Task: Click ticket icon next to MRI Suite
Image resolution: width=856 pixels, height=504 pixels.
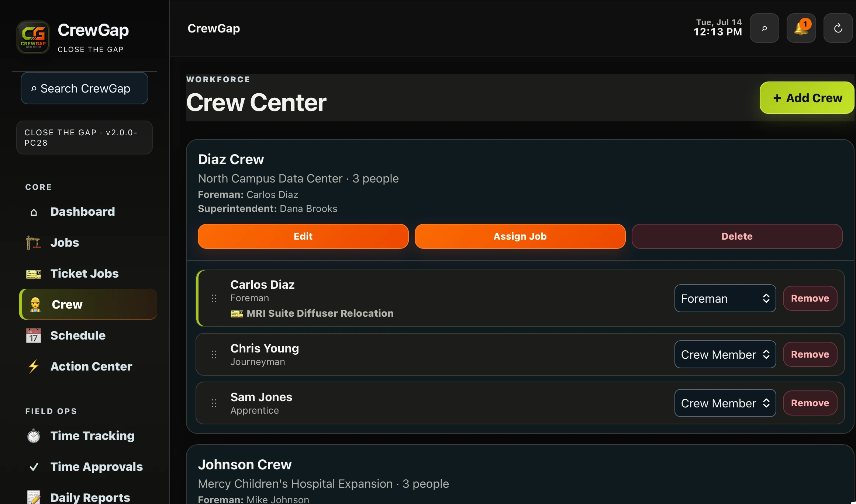Action: coord(237,314)
